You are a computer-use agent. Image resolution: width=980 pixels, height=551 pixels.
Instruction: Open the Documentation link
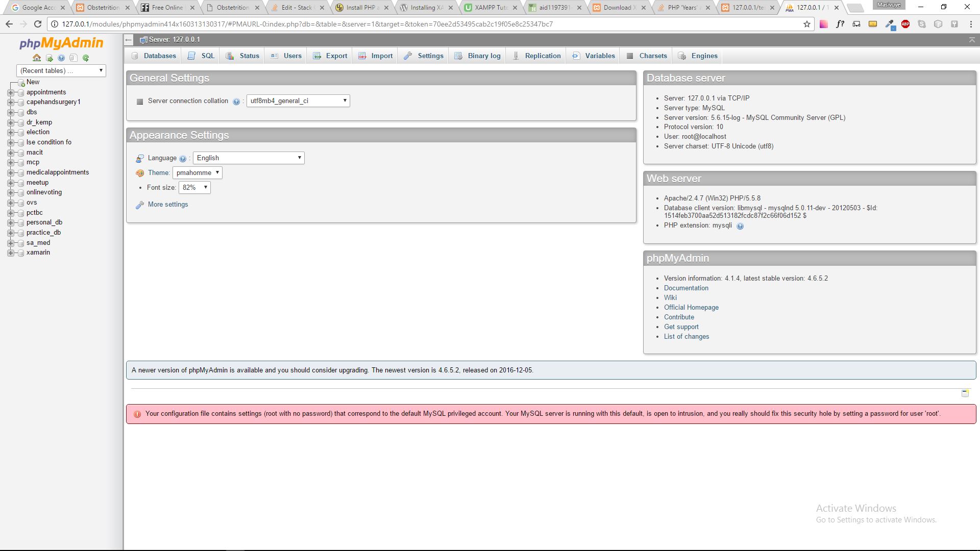[x=686, y=288]
